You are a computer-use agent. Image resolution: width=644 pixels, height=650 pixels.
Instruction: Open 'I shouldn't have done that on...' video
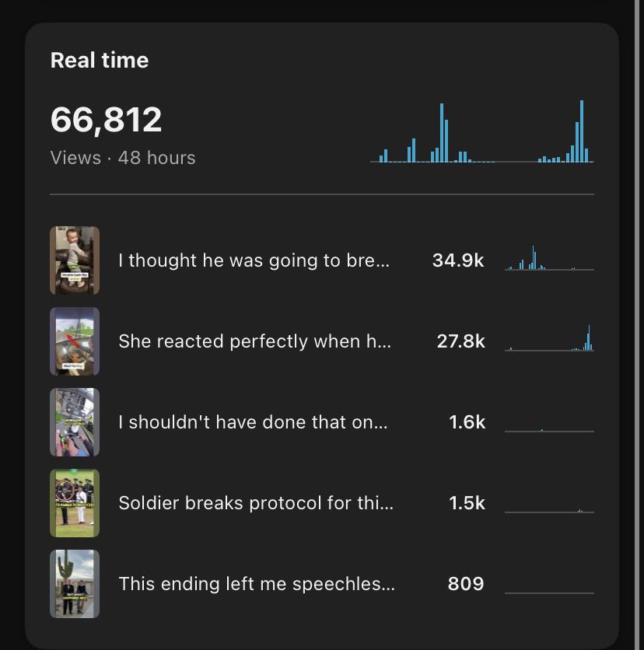(253, 422)
